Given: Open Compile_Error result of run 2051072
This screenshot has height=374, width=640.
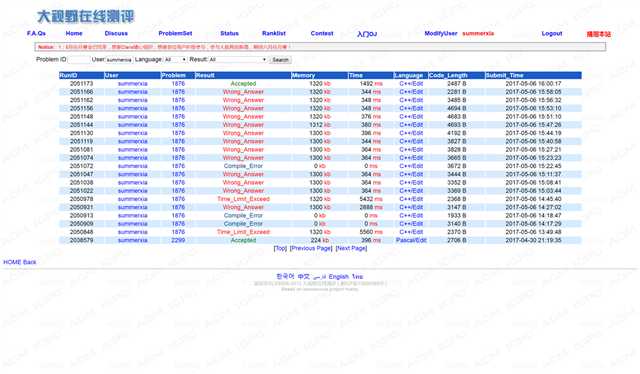Looking at the screenshot, I should click(243, 166).
